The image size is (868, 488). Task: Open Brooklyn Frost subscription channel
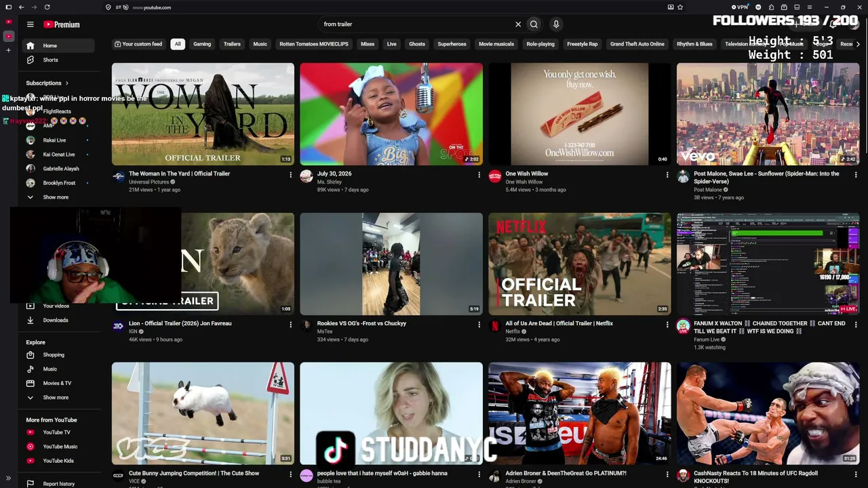57,183
